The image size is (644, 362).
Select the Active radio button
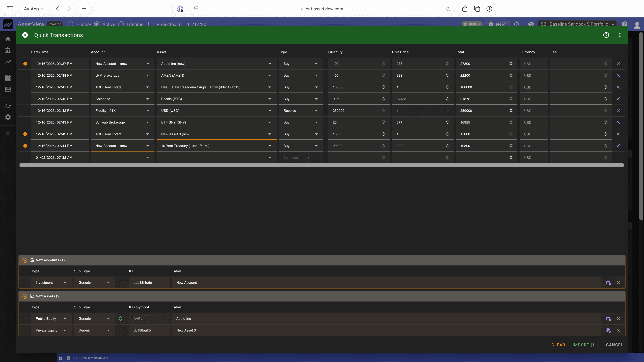click(96, 24)
